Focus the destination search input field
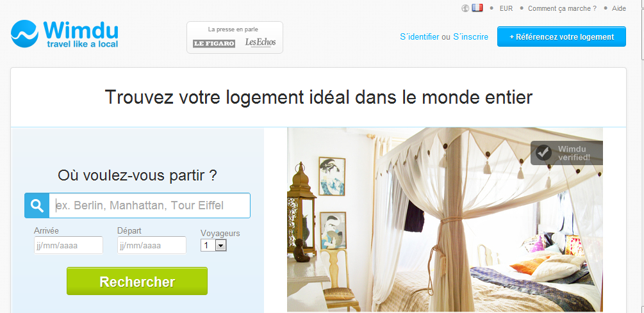This screenshot has width=644, height=313. click(x=149, y=205)
